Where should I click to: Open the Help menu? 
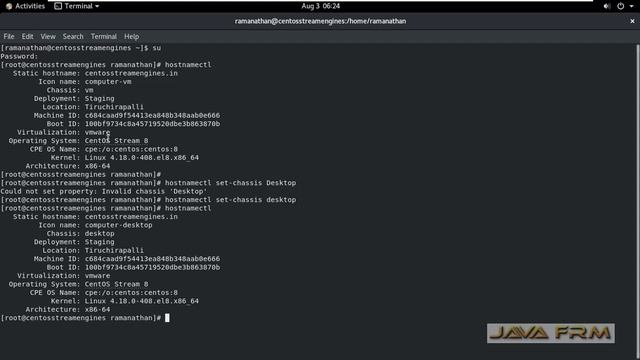click(x=131, y=36)
